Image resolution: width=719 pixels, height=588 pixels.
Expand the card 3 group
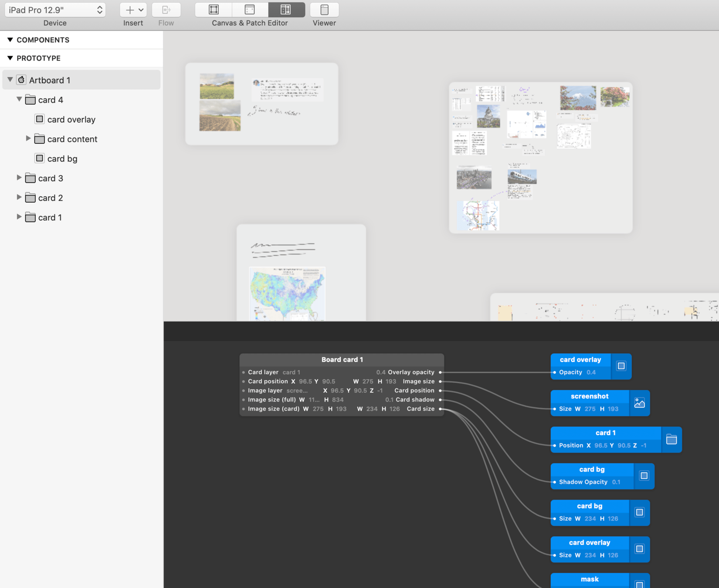pos(19,178)
